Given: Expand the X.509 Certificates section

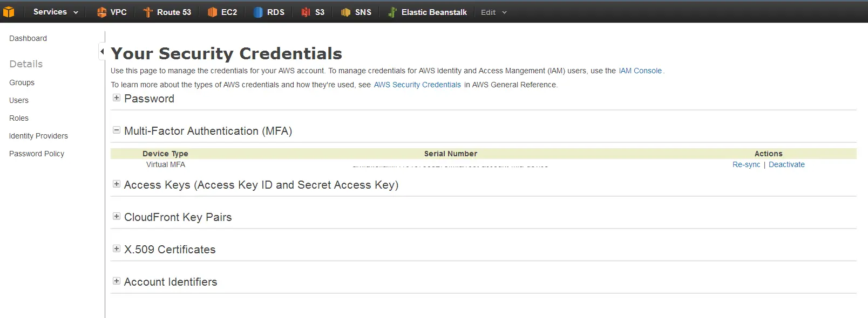Looking at the screenshot, I should [x=116, y=248].
